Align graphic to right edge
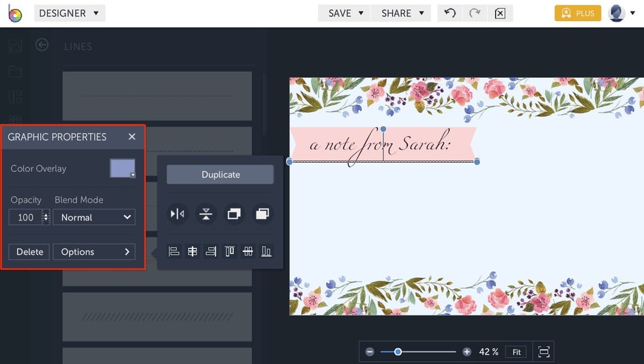 pos(211,251)
